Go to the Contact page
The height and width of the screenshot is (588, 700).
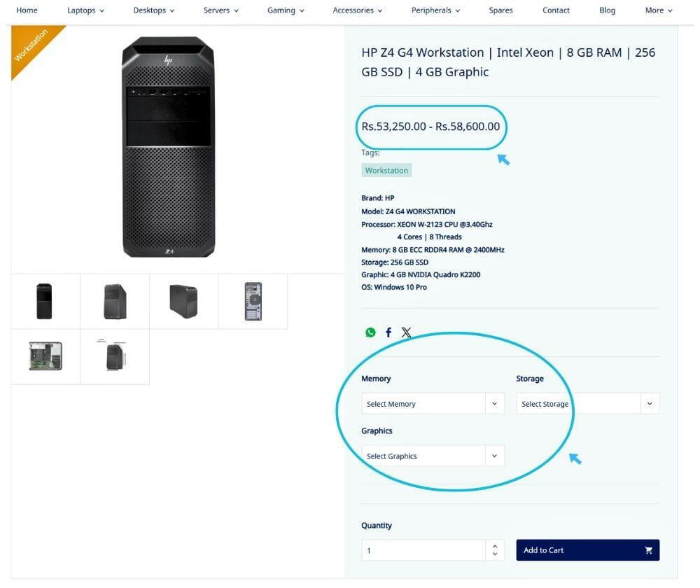coord(556,10)
